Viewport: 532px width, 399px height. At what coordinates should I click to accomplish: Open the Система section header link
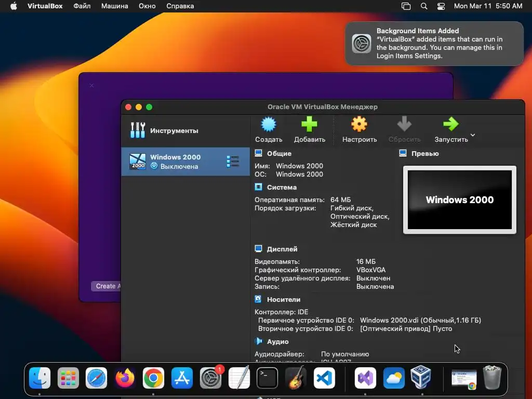[x=282, y=187]
